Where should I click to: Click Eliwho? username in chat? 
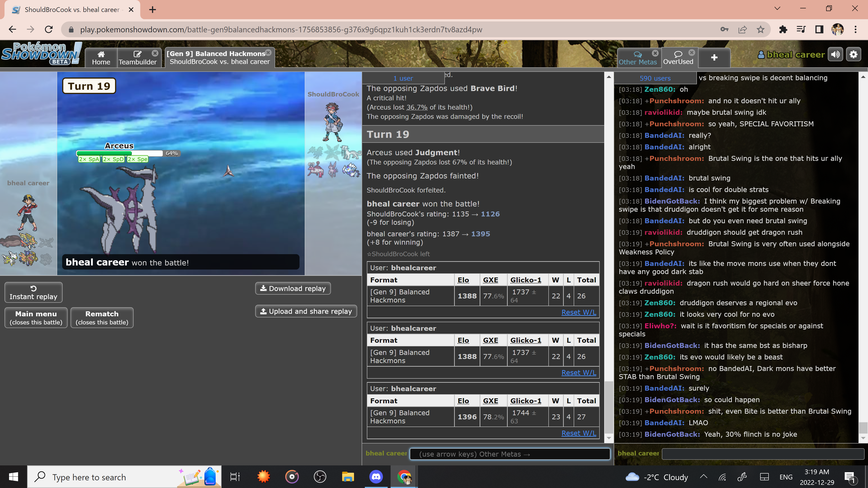[660, 326]
